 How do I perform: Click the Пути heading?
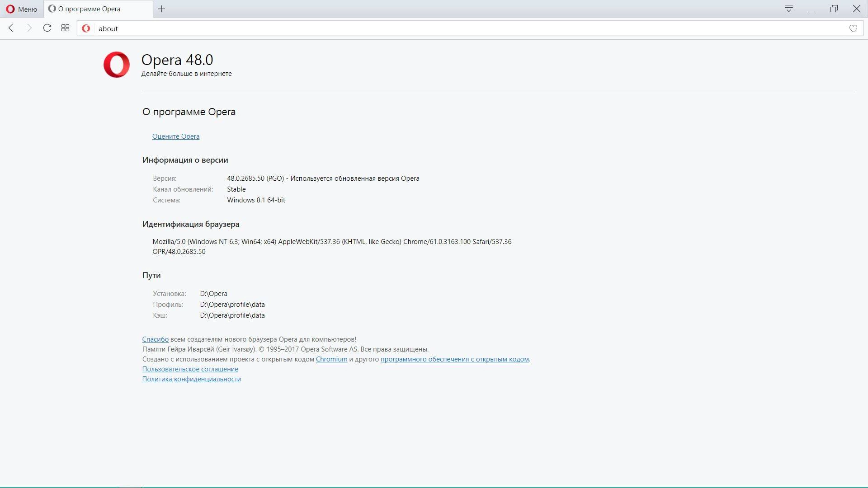point(151,275)
